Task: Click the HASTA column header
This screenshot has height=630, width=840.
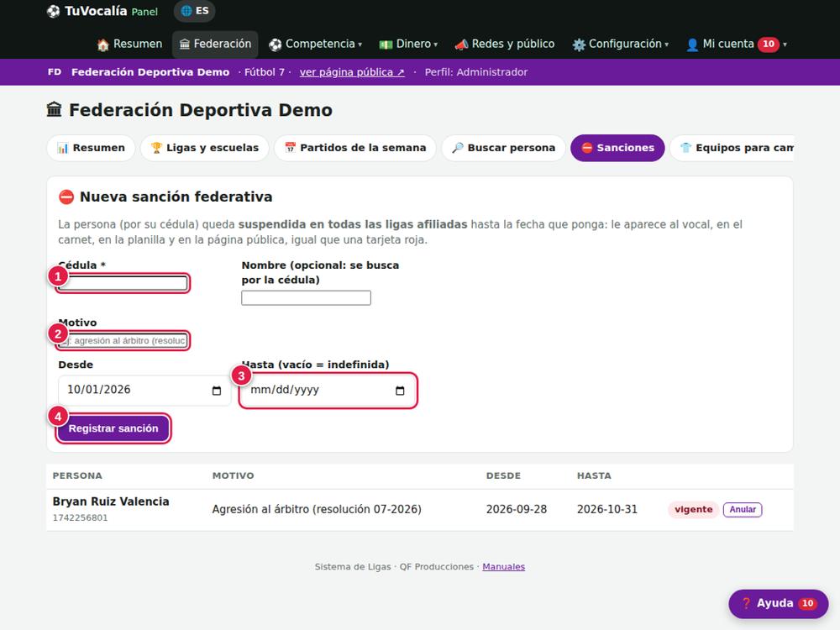Action: [594, 475]
